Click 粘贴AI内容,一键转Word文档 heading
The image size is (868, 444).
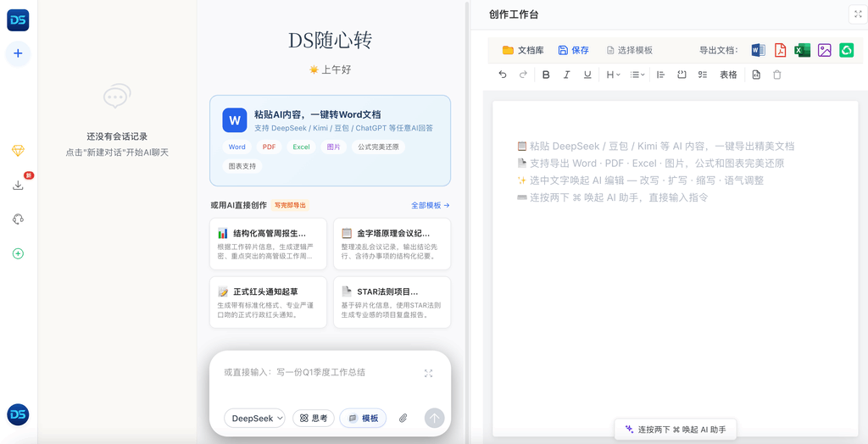pyautogui.click(x=318, y=114)
